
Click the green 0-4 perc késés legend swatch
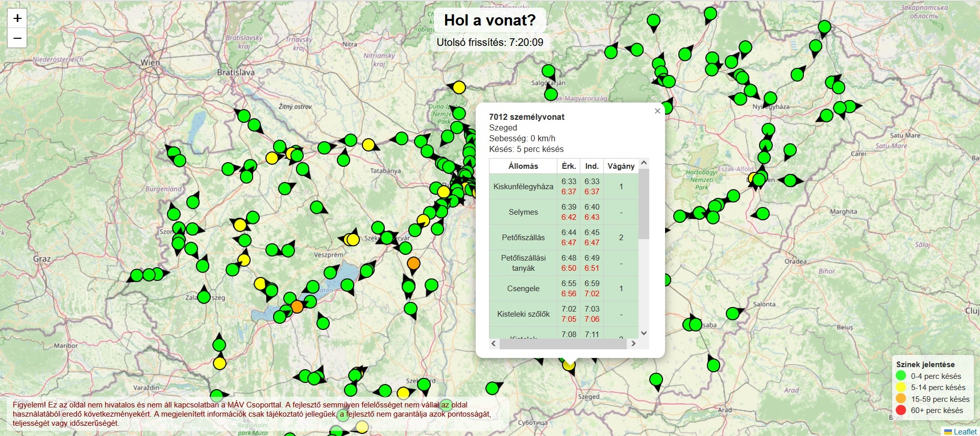(x=901, y=376)
